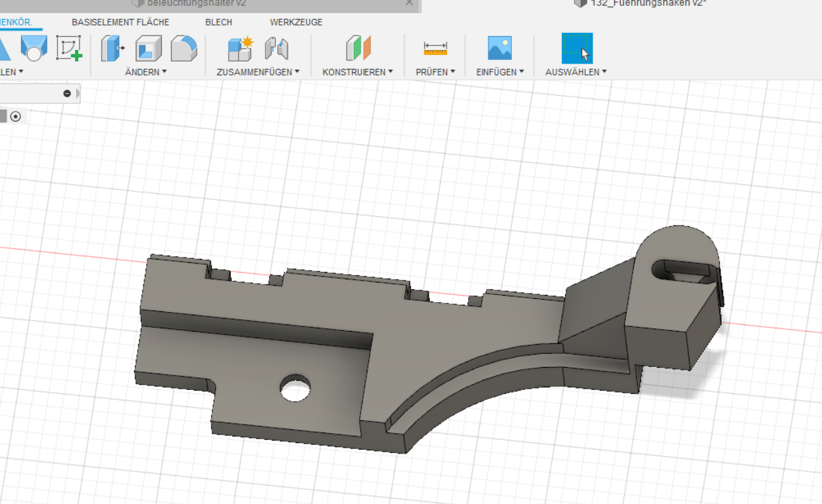The height and width of the screenshot is (504, 822).
Task: Switch to the BLECH tab
Action: click(218, 22)
